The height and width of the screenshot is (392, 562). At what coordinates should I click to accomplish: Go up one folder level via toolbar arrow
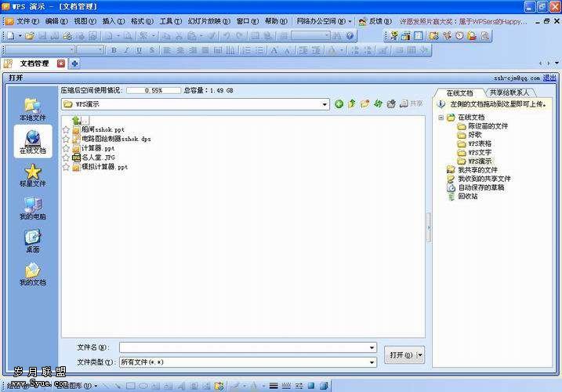352,104
